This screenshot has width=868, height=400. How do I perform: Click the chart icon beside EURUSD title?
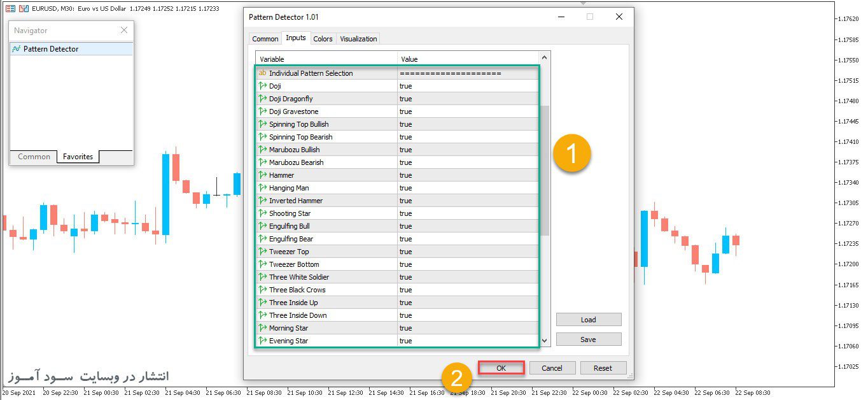[x=23, y=8]
